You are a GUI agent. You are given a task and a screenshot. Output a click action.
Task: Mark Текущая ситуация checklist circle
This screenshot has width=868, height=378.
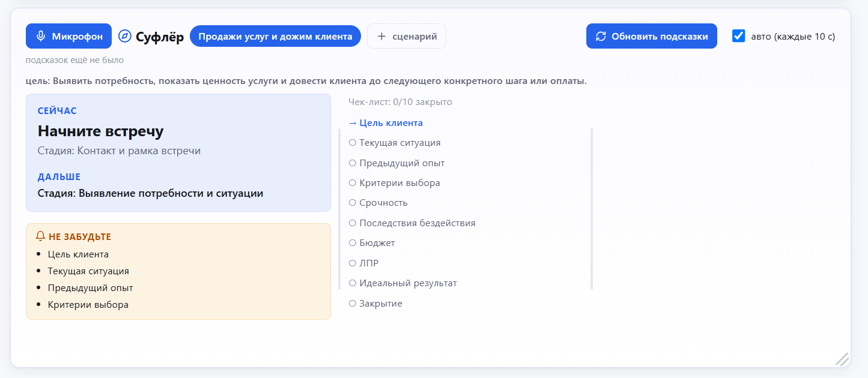tap(353, 143)
